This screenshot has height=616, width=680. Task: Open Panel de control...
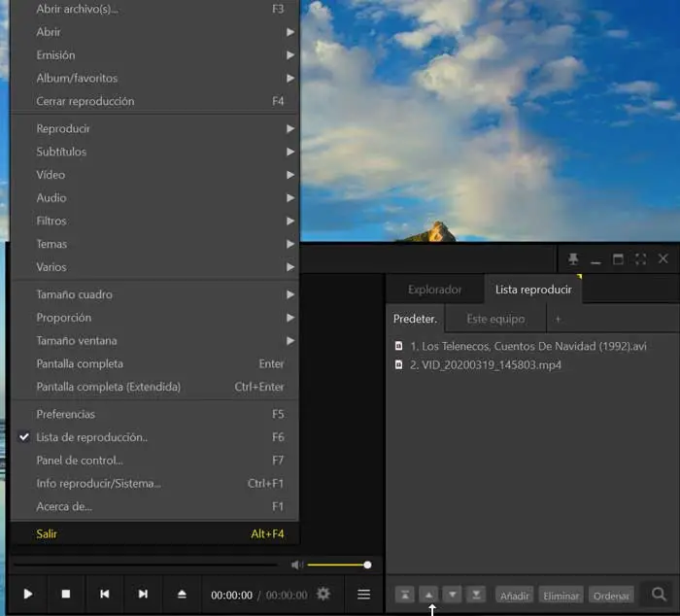coord(154,461)
